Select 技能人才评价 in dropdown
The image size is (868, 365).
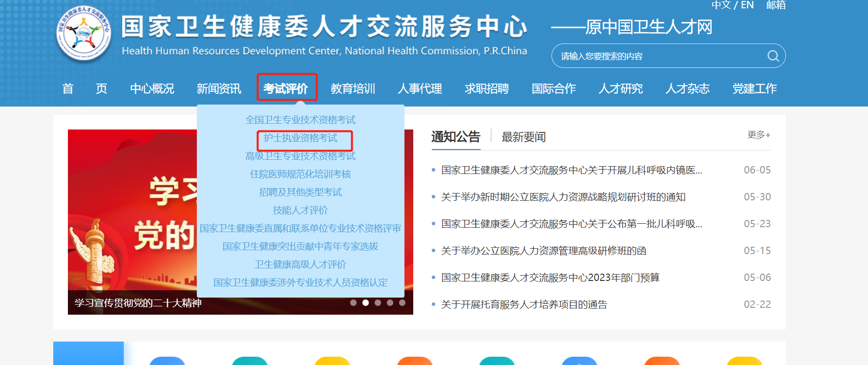point(300,210)
